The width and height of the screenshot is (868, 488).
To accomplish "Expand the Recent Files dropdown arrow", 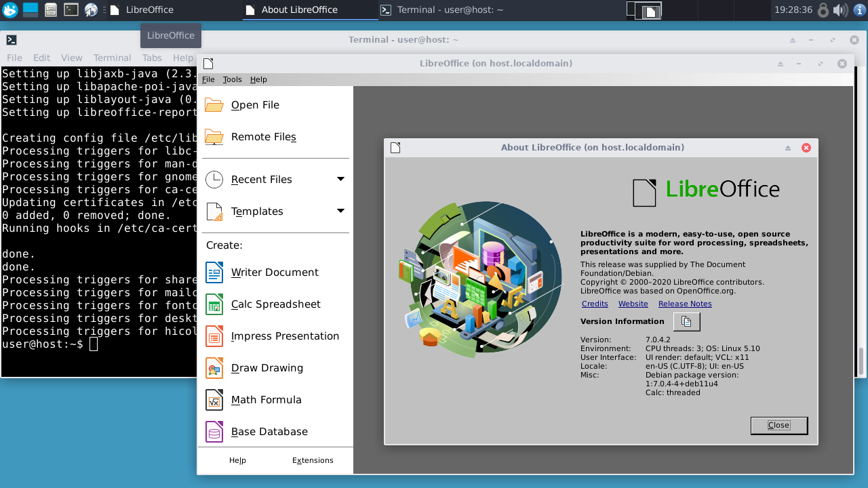I will [340, 179].
